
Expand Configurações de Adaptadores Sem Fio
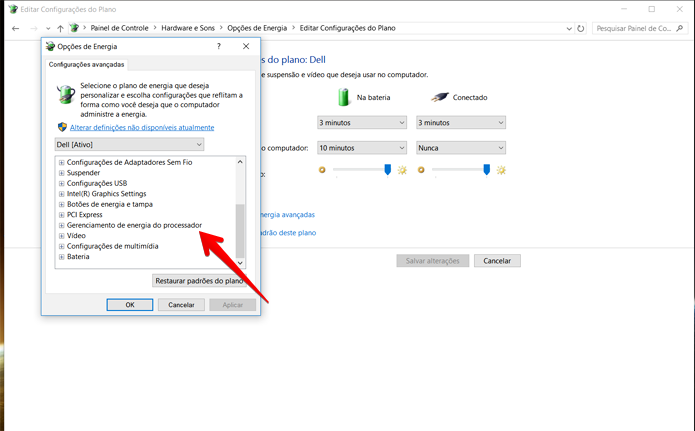[x=62, y=162]
